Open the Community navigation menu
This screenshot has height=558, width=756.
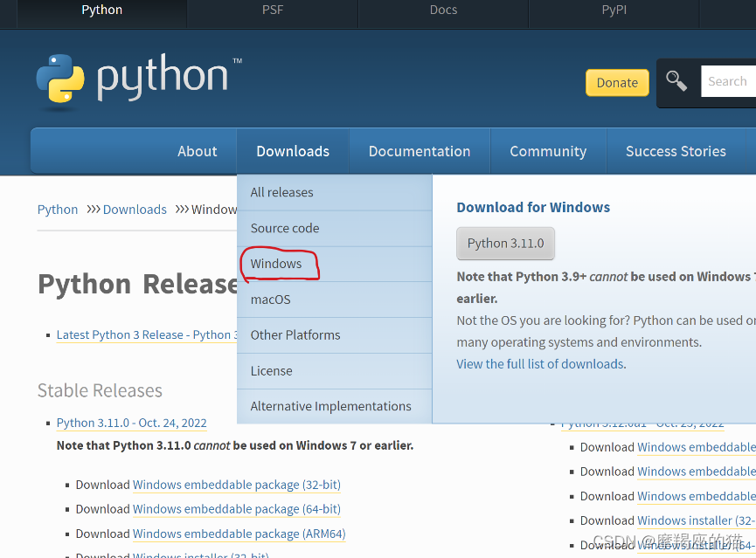(x=548, y=151)
